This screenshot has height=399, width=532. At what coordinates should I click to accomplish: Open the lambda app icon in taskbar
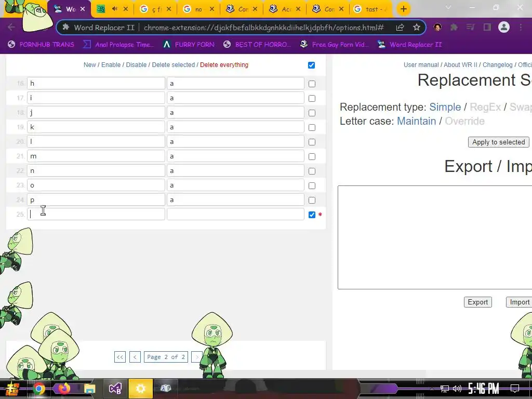tap(166, 389)
